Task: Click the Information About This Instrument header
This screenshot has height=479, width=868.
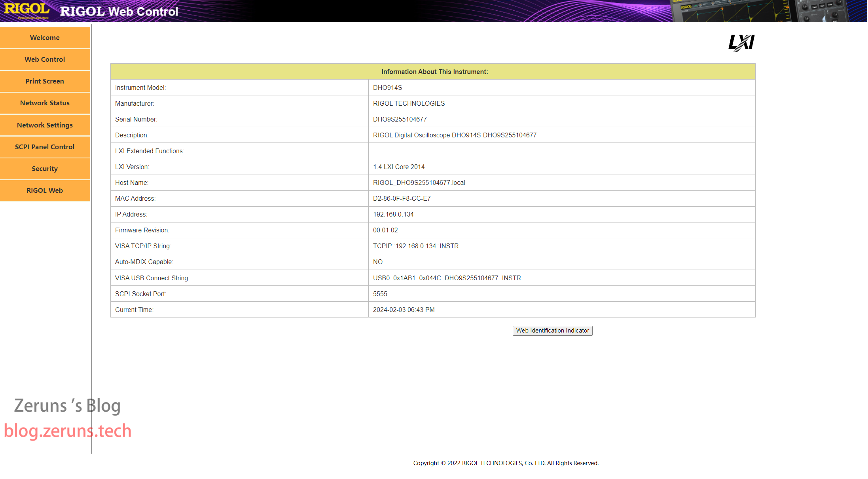Action: pyautogui.click(x=434, y=72)
